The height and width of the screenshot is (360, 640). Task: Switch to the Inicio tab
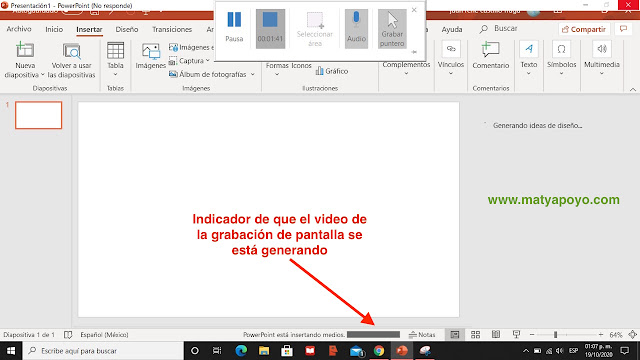tap(54, 29)
